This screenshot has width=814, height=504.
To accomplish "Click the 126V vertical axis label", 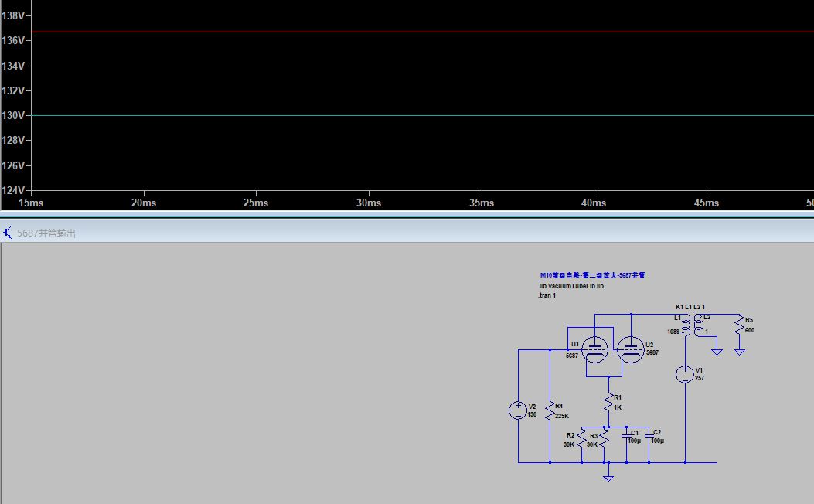I will [13, 165].
